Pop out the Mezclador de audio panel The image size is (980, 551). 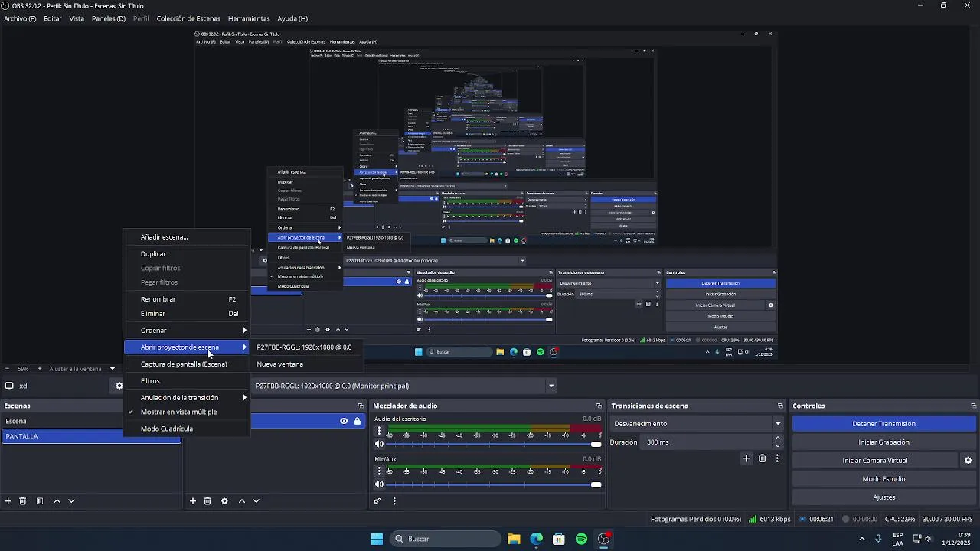tap(599, 406)
